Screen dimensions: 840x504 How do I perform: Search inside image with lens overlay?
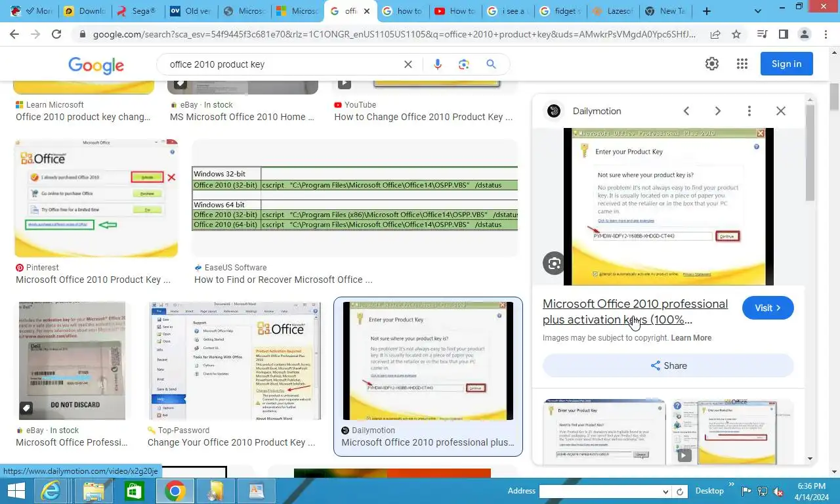point(555,263)
